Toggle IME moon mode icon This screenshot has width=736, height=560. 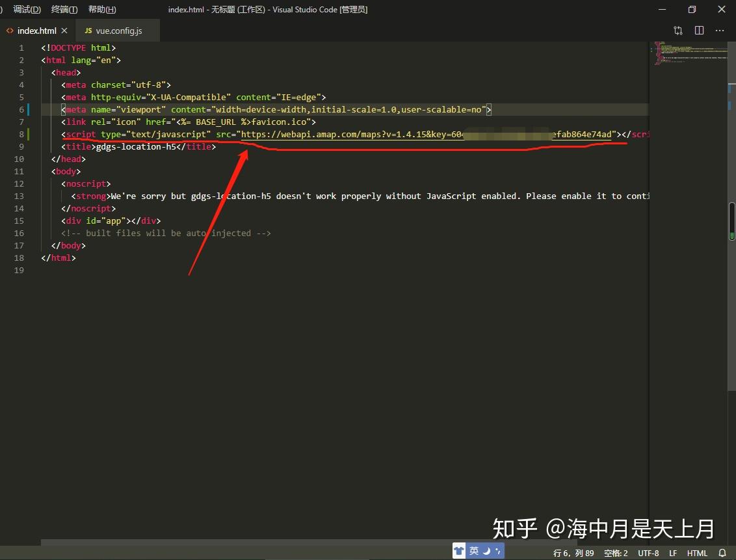tap(487, 551)
